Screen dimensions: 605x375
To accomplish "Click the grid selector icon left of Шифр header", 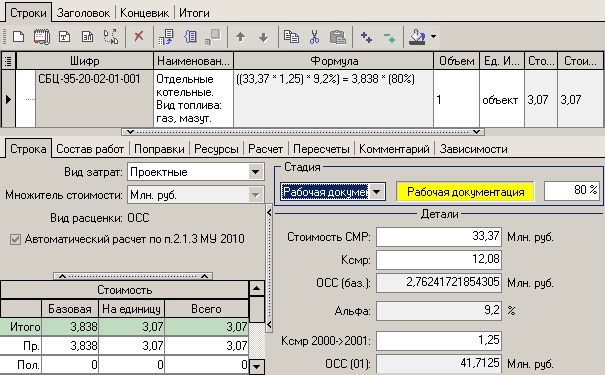I will click(8, 61).
